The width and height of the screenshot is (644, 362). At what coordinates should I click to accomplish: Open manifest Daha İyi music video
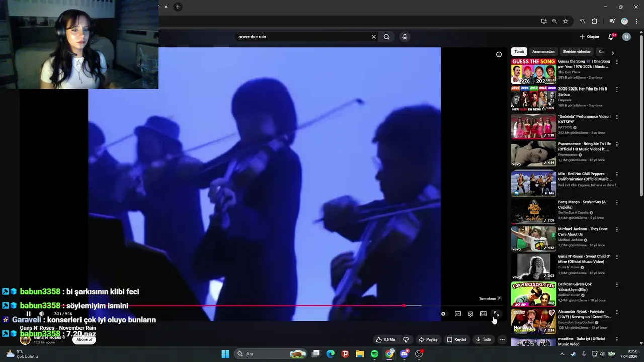coord(533,342)
